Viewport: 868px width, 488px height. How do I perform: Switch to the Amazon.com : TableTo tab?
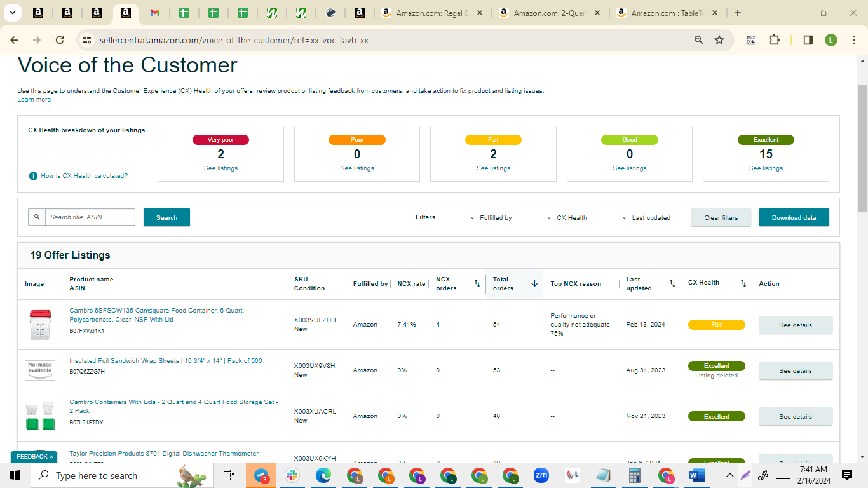[x=667, y=13]
